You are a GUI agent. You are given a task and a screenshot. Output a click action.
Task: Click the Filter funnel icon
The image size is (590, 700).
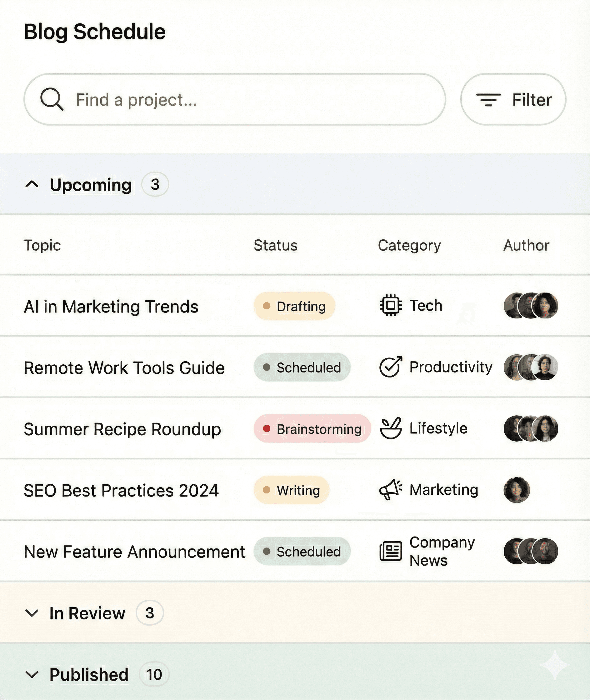489,99
